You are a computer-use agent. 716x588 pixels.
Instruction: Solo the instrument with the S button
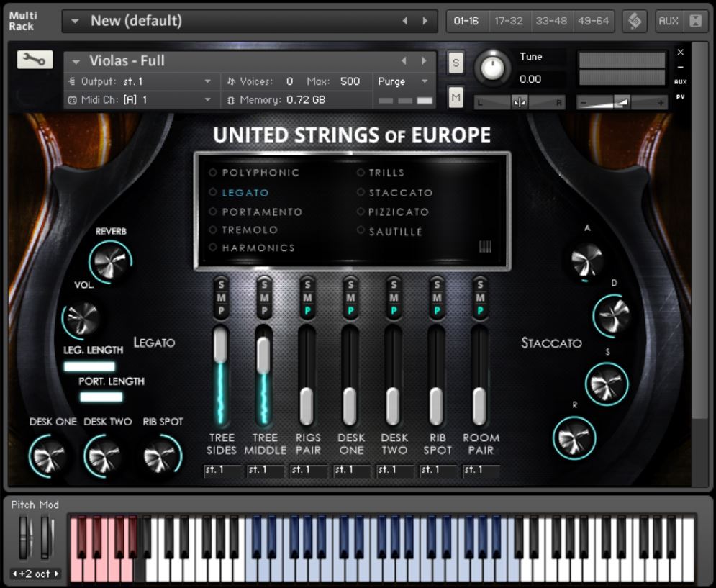pos(456,63)
